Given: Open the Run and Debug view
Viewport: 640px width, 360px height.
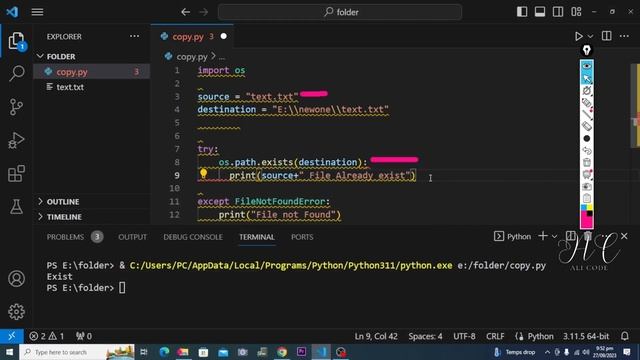Looking at the screenshot, I should [16, 140].
